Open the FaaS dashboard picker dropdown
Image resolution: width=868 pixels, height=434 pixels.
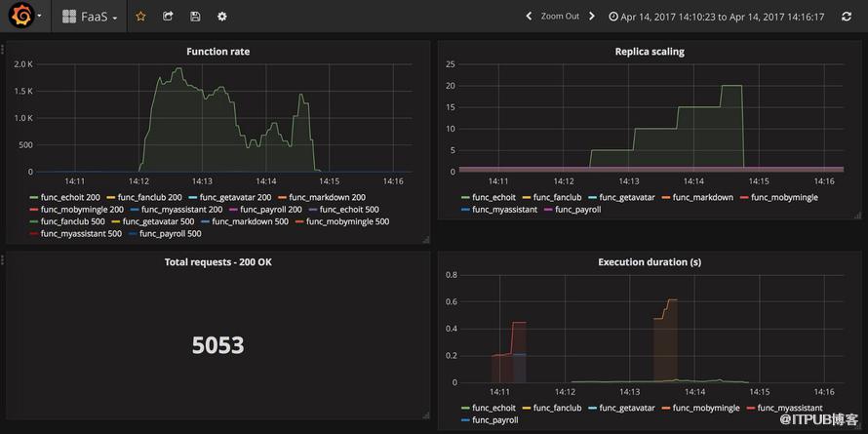coord(90,17)
